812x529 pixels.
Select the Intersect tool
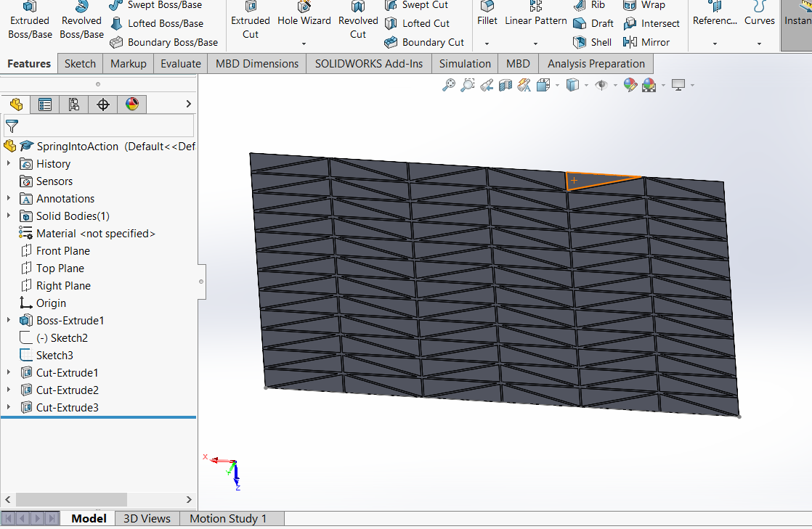(651, 23)
